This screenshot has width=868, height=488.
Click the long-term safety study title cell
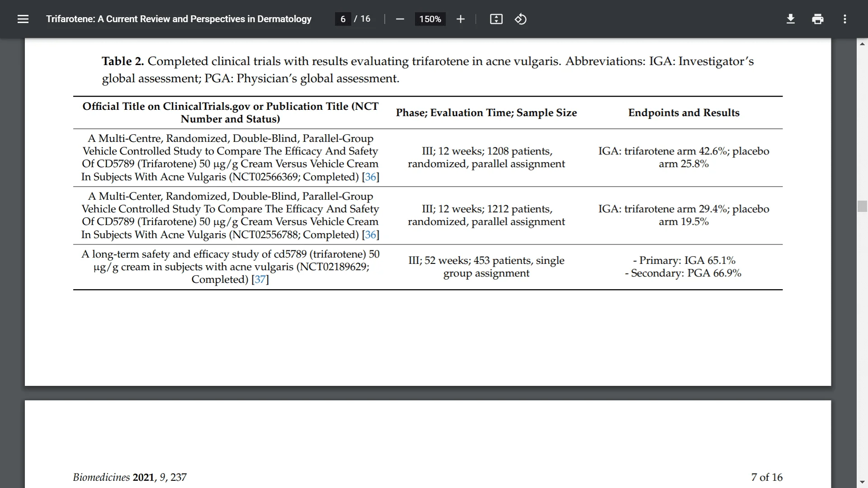point(230,267)
